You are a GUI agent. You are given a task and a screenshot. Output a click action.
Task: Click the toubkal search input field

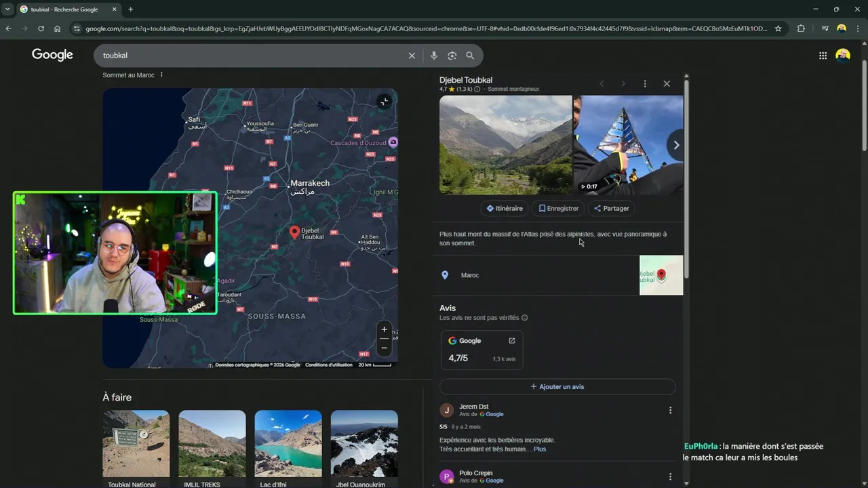(251, 56)
